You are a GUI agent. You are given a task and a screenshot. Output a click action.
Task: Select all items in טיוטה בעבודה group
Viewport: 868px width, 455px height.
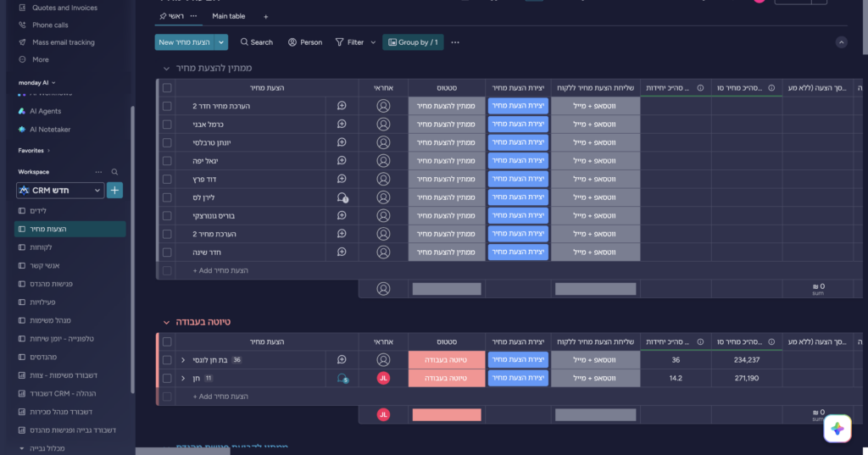point(167,342)
